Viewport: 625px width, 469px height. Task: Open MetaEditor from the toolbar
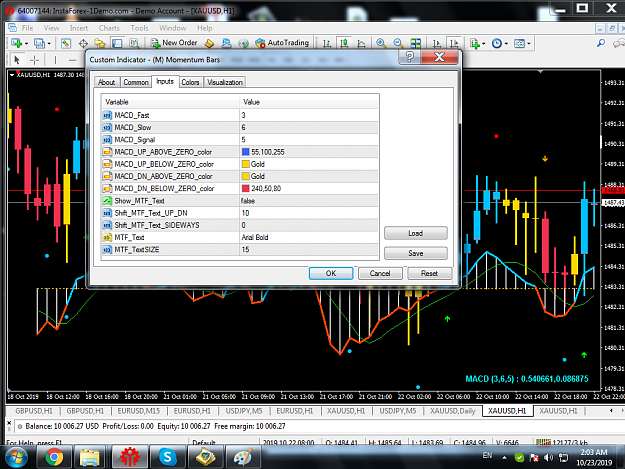209,43
